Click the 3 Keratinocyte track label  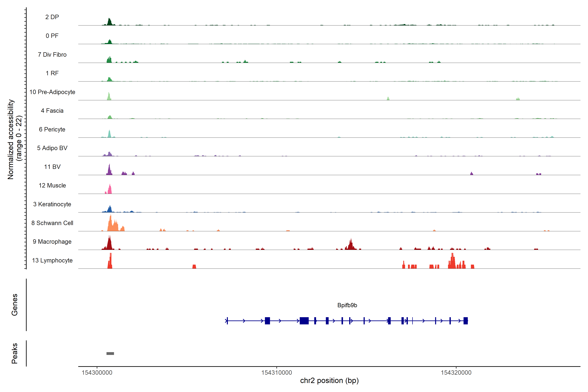coord(52,204)
